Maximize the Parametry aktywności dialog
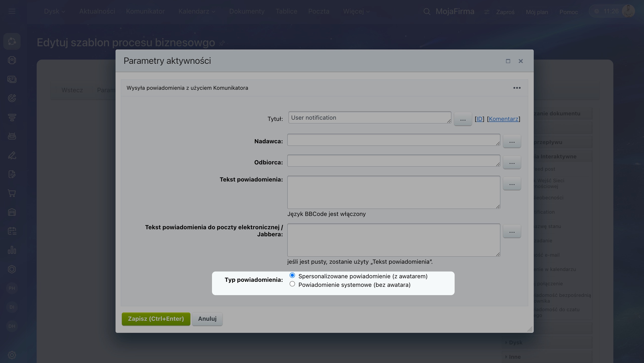Screen dimensions: 644x363 pyautogui.click(x=508, y=61)
